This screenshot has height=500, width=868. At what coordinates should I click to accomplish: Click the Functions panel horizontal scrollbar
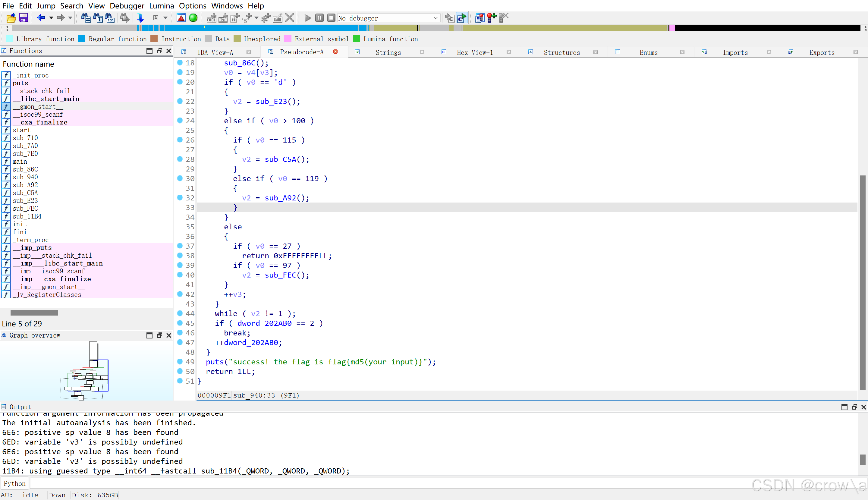tap(34, 313)
